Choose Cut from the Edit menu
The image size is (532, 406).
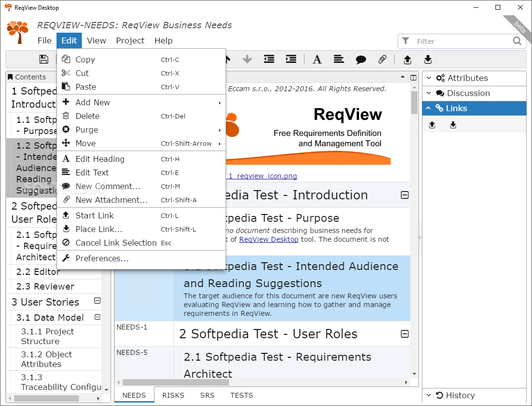141,73
